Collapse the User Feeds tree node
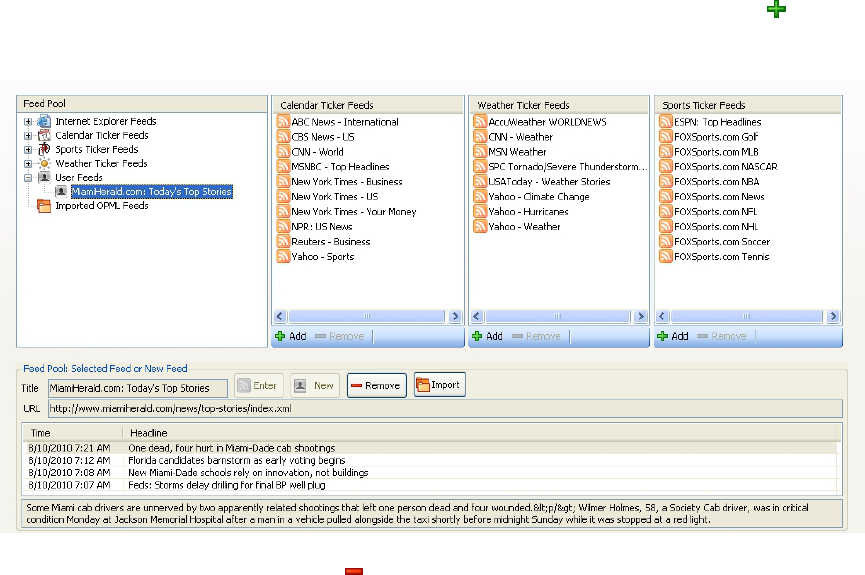The width and height of the screenshot is (865, 575). (x=28, y=178)
